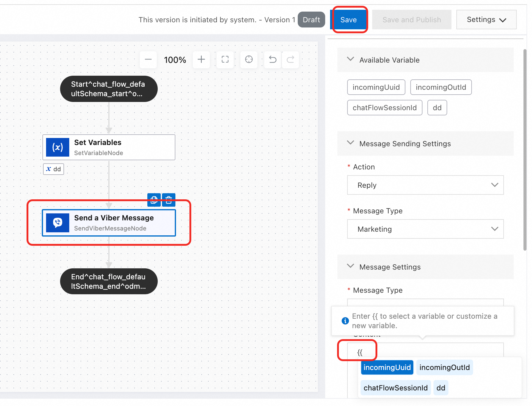Open the Message Type dropdown set to Marketing
Screen dimensions: 532x406
[x=426, y=229]
